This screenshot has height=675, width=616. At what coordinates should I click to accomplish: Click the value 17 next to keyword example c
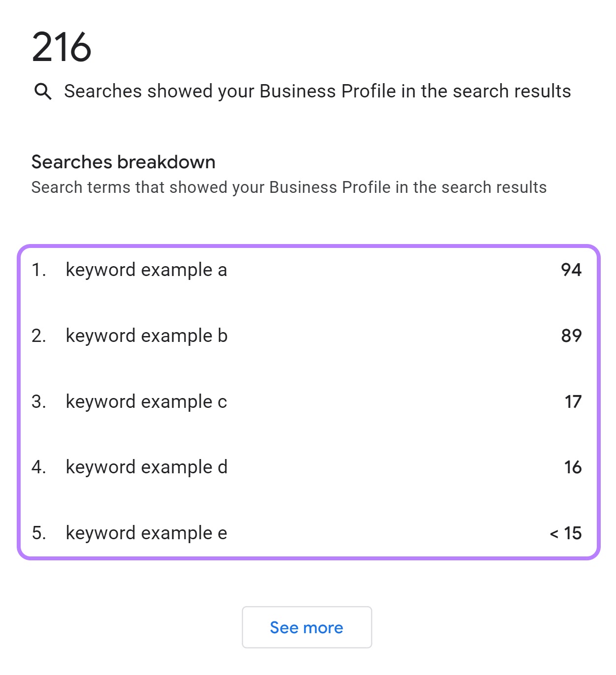click(x=574, y=401)
